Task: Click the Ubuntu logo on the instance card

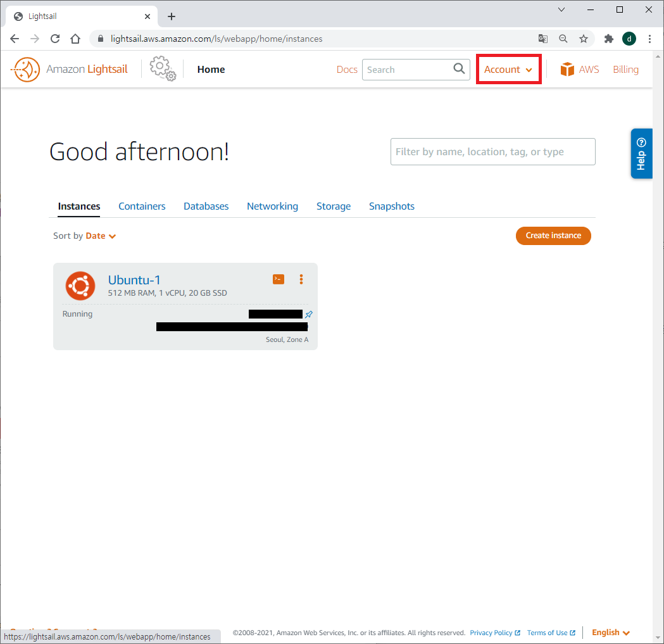Action: point(80,286)
